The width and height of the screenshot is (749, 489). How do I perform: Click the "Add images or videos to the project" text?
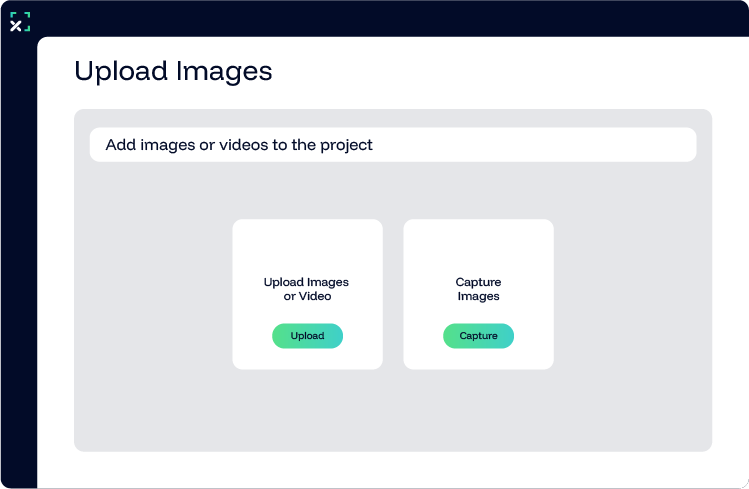pos(239,145)
